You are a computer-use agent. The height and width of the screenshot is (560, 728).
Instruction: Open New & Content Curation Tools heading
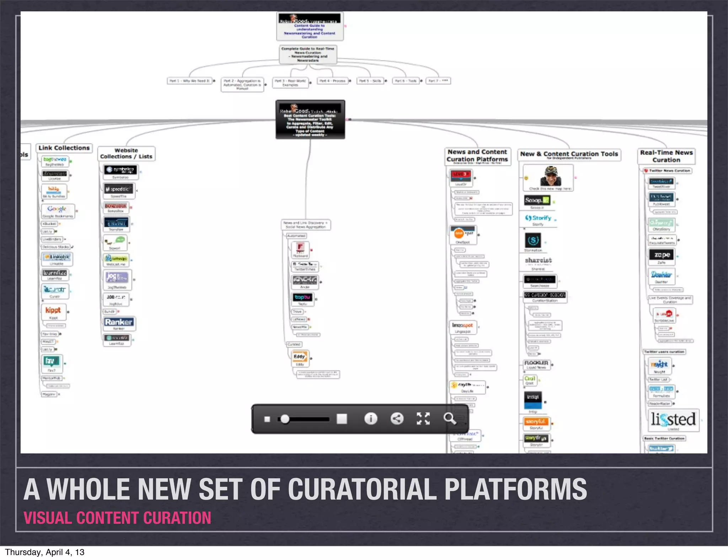(x=569, y=155)
